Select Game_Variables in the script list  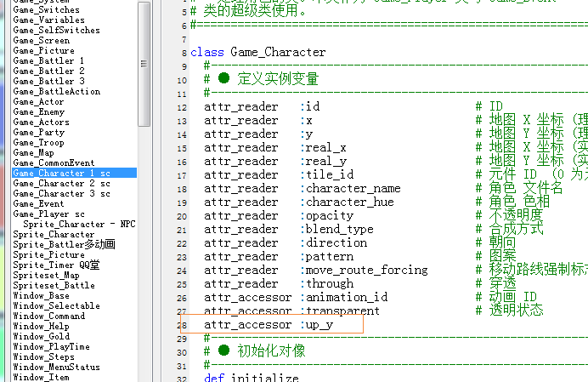48,20
